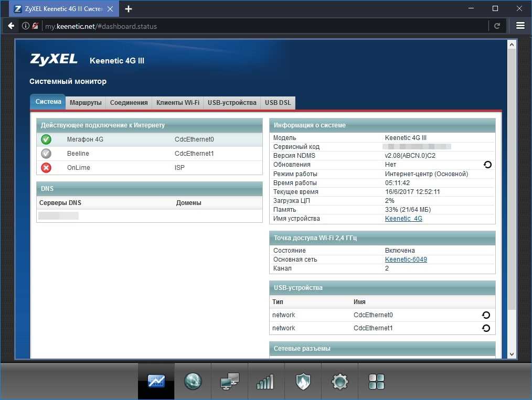This screenshot has height=400, width=532.
Task: Open the system settings gear icon
Action: [339, 382]
